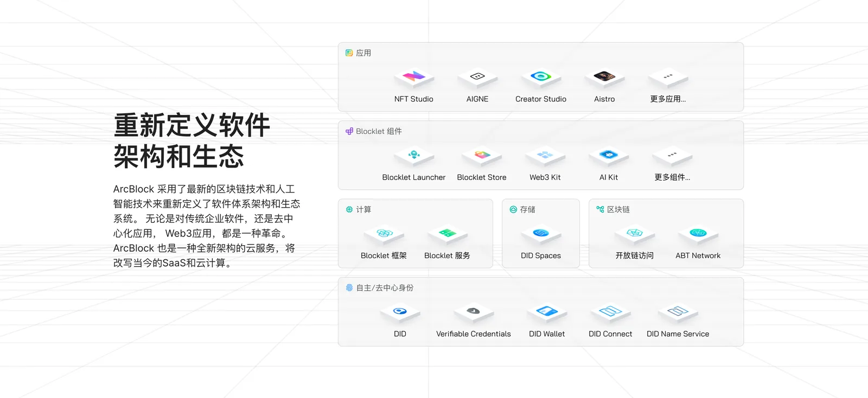Viewport: 868px width, 398px height.
Task: Select the Creator Studio icon
Action: pos(541,78)
